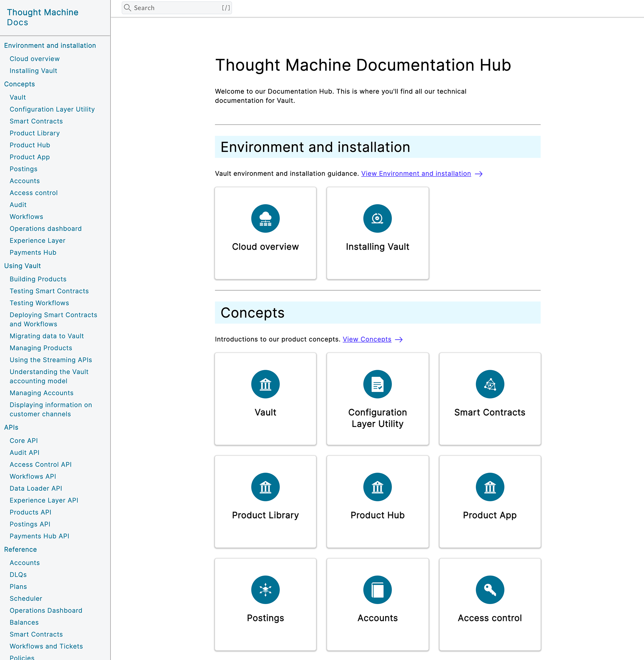Viewport: 644px width, 660px height.
Task: Open Workflows API sidebar item
Action: click(x=33, y=477)
